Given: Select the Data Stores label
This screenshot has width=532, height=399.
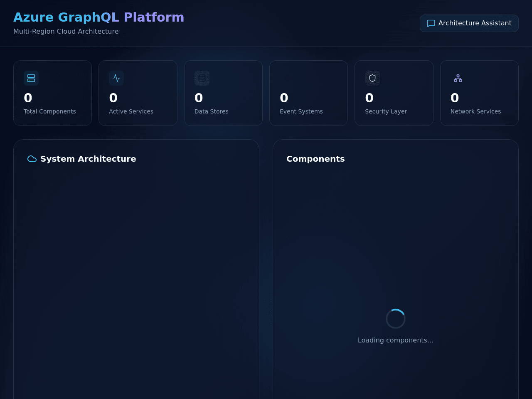Looking at the screenshot, I should tap(212, 111).
